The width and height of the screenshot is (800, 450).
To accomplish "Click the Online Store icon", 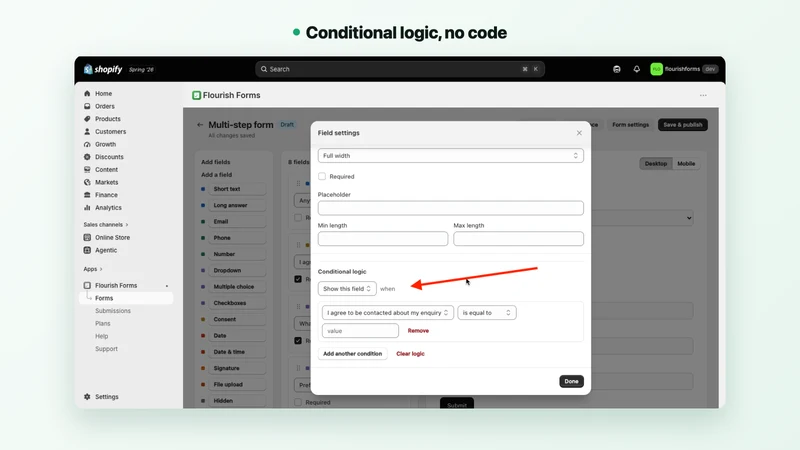I will coord(87,237).
